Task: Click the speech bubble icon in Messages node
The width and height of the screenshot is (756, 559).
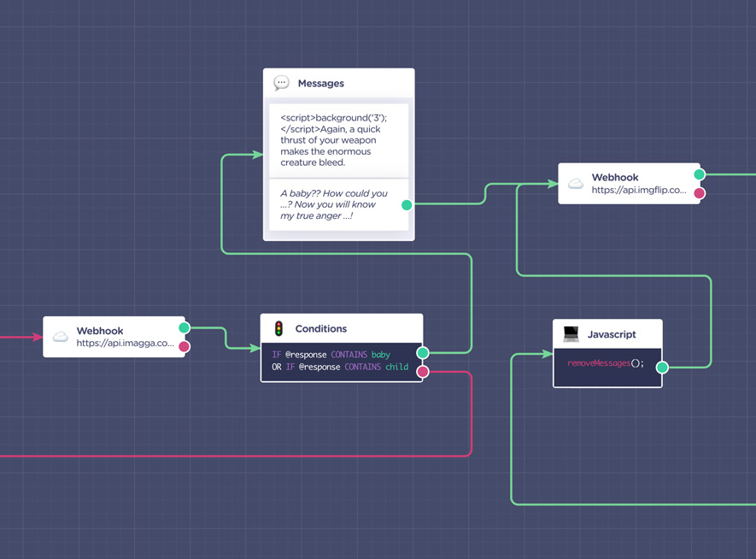Action: coord(281,83)
